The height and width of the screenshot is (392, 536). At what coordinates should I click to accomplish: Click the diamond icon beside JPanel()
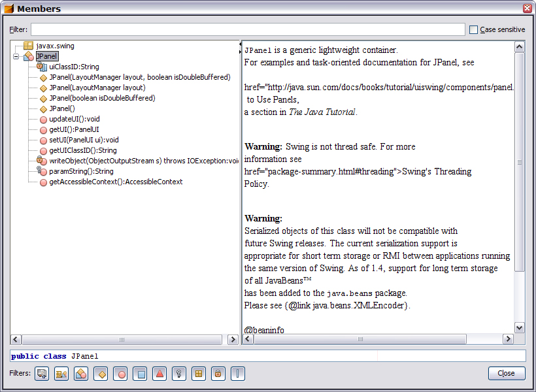point(43,109)
